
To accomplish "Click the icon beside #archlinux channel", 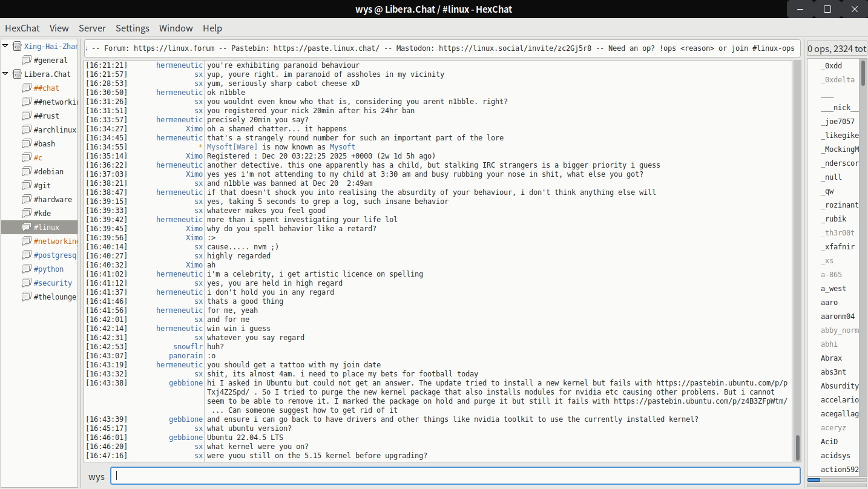I will pos(26,130).
